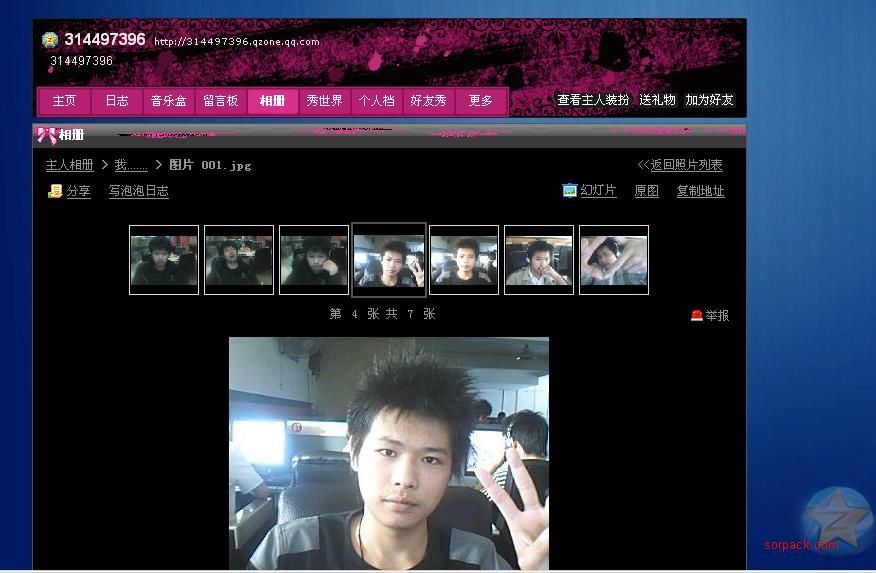Image resolution: width=876 pixels, height=573 pixels.
Task: Click the red report icon beside 举报
Action: (x=696, y=315)
